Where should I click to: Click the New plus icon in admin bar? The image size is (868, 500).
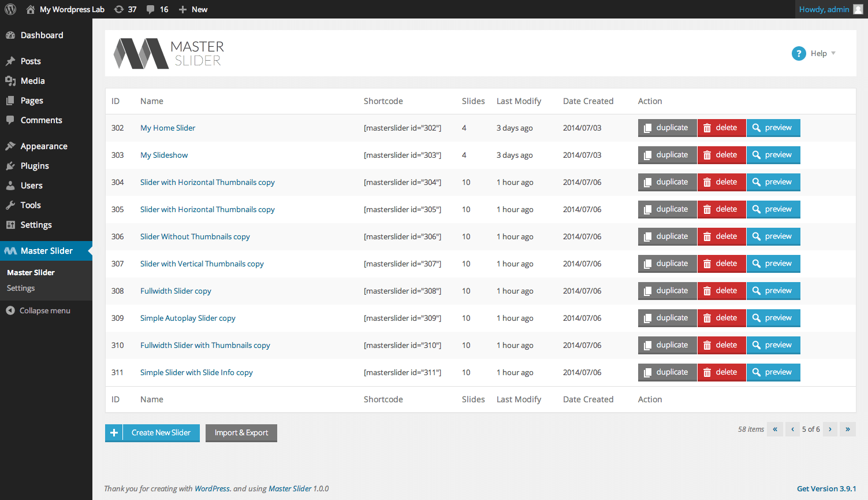[182, 9]
